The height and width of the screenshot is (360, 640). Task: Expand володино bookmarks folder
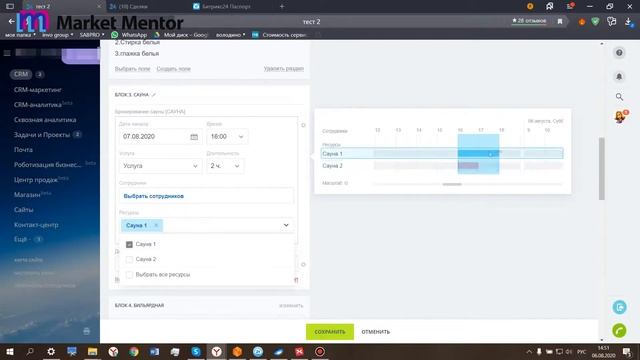(231, 35)
